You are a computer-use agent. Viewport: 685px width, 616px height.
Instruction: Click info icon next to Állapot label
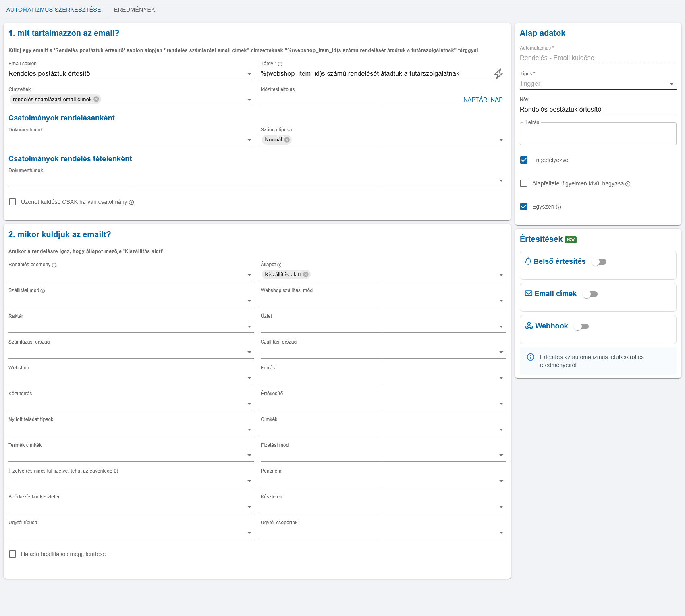(x=279, y=265)
